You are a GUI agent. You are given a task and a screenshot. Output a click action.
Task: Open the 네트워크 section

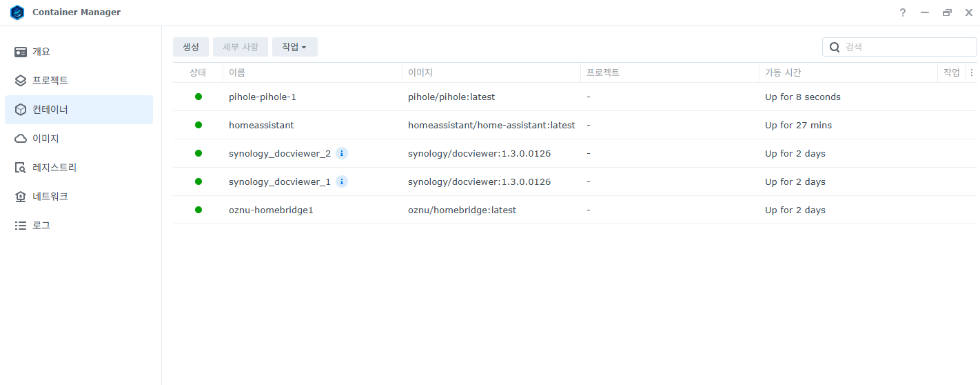pyautogui.click(x=79, y=197)
